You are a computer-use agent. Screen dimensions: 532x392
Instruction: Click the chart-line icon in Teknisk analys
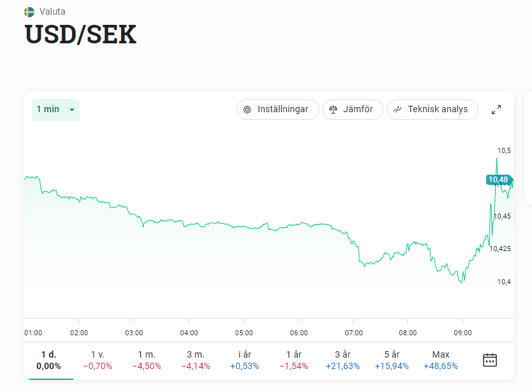pos(398,110)
